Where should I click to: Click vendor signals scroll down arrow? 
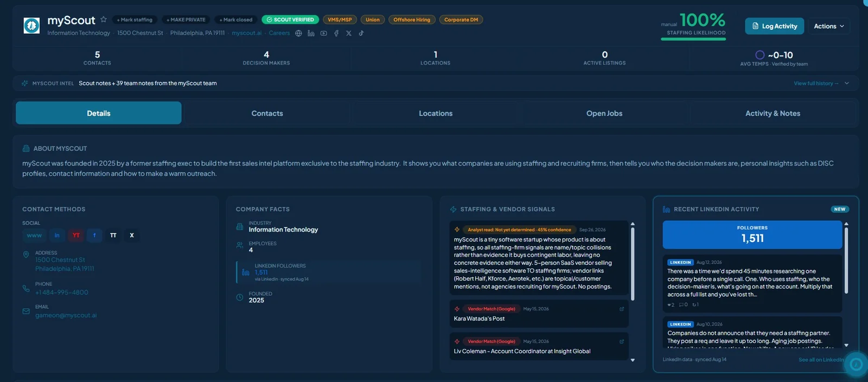coord(633,360)
